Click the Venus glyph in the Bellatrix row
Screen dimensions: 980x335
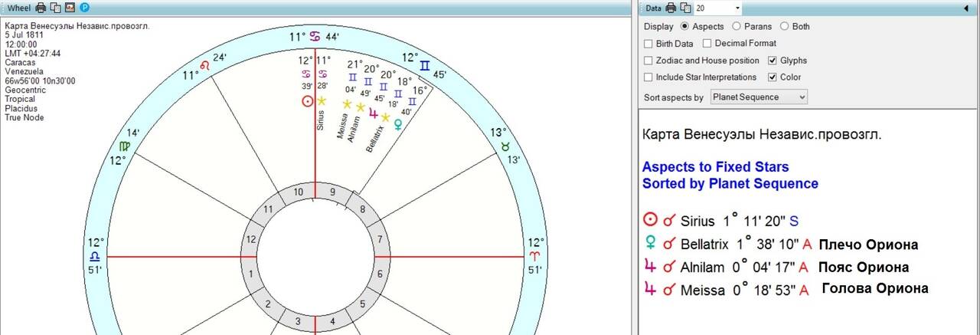click(650, 244)
